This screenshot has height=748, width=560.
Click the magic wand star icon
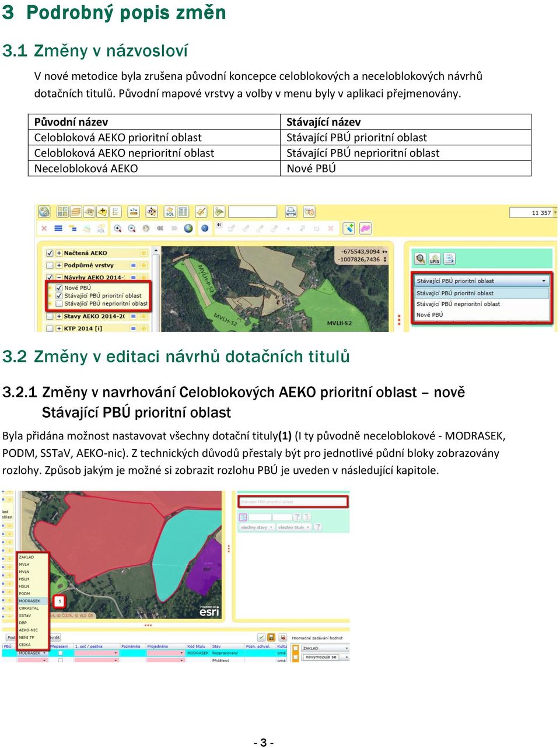click(349, 228)
